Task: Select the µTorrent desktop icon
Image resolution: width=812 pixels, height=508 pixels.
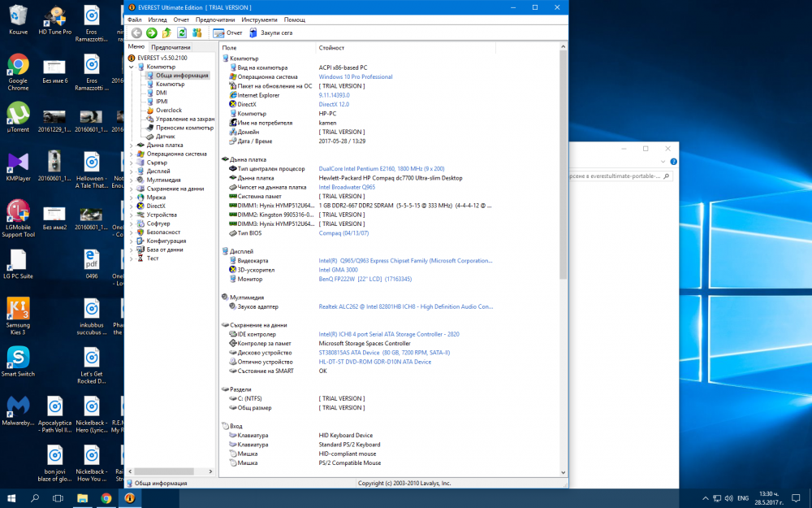Action: tap(18, 118)
